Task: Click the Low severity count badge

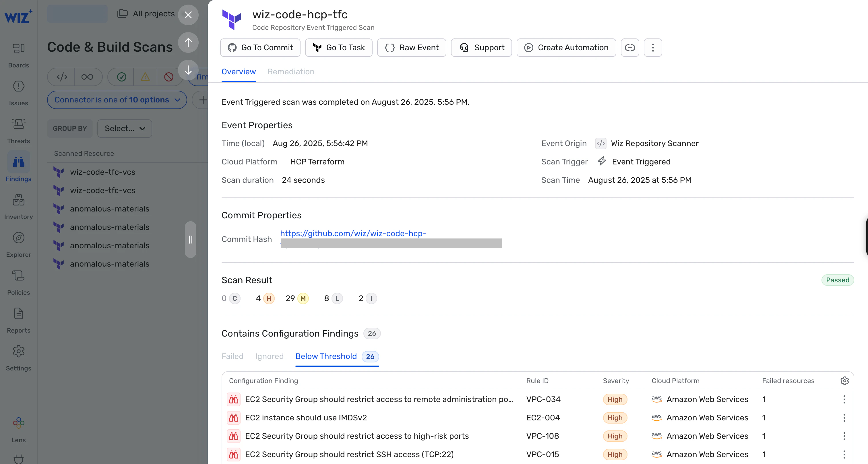Action: click(337, 298)
